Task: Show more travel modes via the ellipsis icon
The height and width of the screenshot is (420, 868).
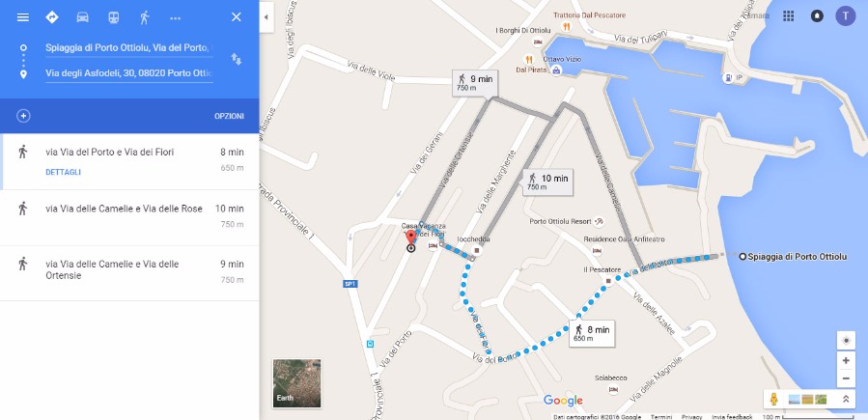Action: [176, 17]
